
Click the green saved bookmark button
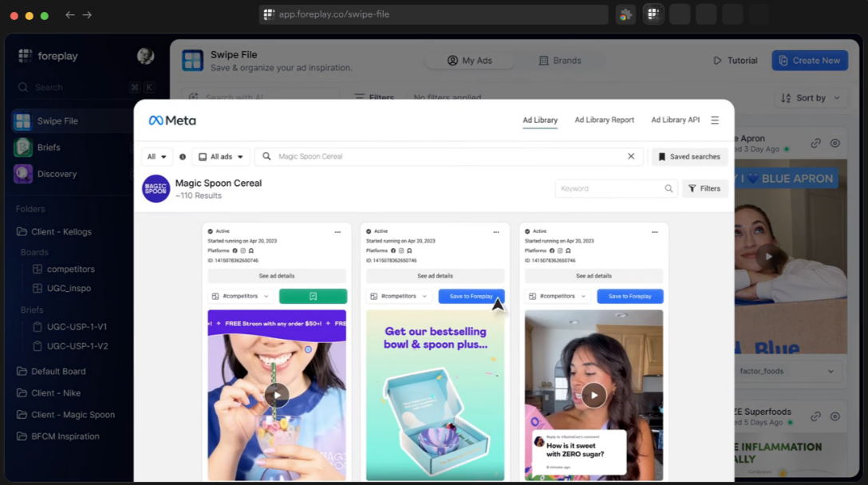coord(314,296)
